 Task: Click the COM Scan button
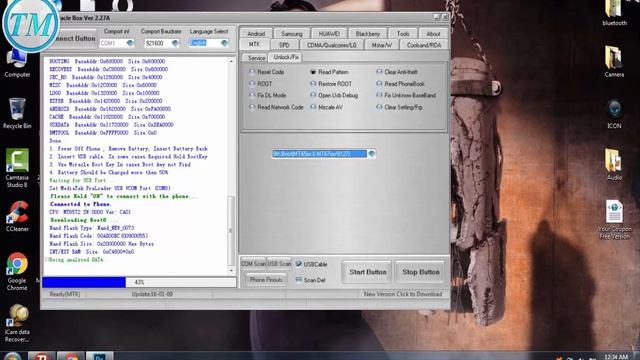pos(253,264)
